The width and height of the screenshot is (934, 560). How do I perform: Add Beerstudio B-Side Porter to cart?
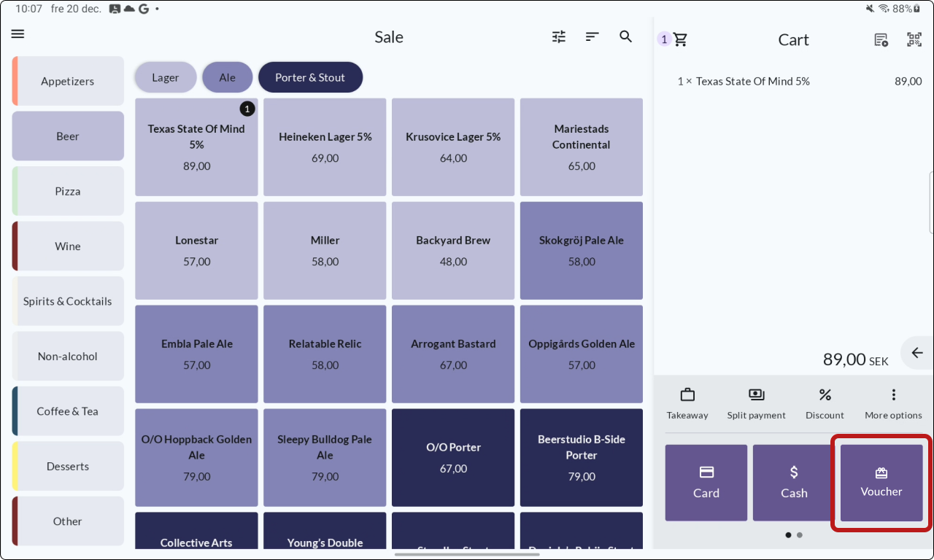pos(582,458)
